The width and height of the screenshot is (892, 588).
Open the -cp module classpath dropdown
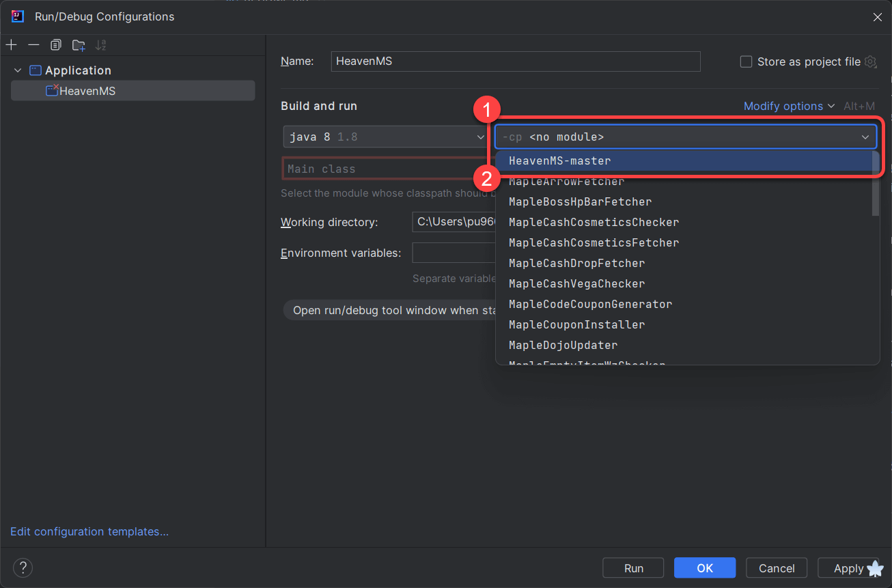pyautogui.click(x=686, y=137)
